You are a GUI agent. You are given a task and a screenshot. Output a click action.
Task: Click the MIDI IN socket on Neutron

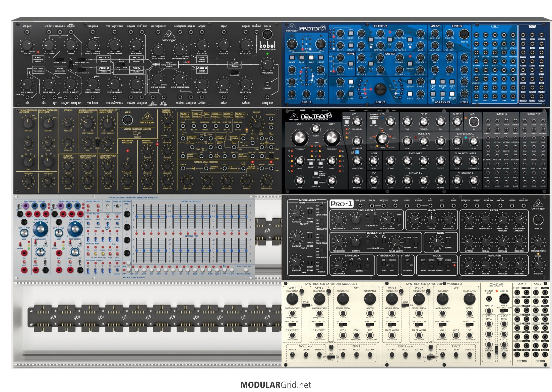tap(473, 122)
